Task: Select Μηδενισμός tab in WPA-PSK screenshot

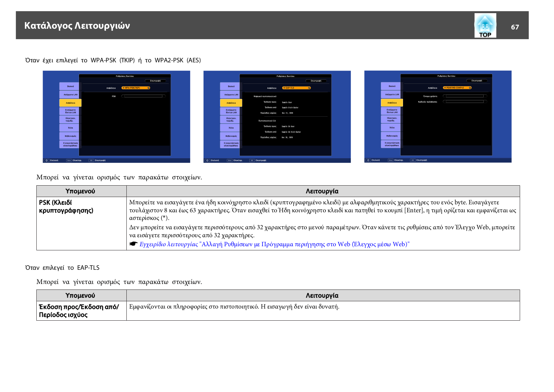Action: pos(70,136)
